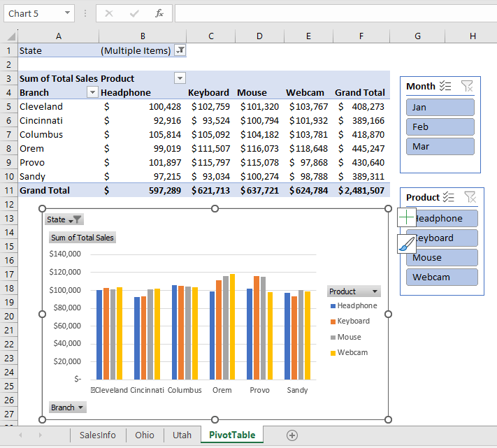This screenshot has width=497, height=448.
Task: Click the select-all corner of the grid
Action: tap(9, 36)
